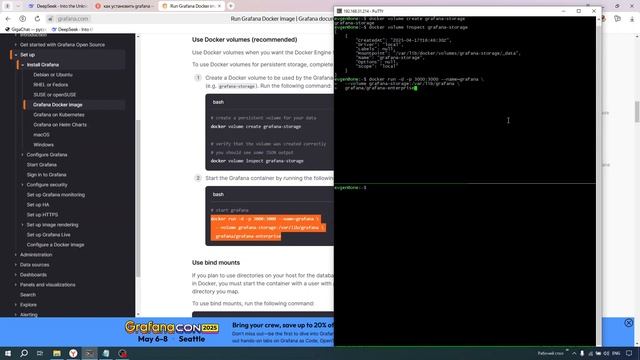This screenshot has height=360, width=640.
Task: Open 'Sign in to Grafana' link
Action: [47, 175]
